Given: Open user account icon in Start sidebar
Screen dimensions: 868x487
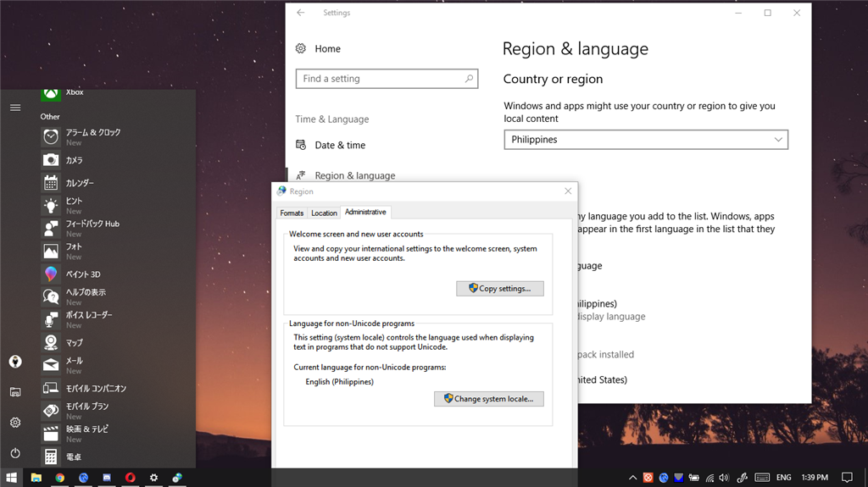Looking at the screenshot, I should tap(15, 362).
